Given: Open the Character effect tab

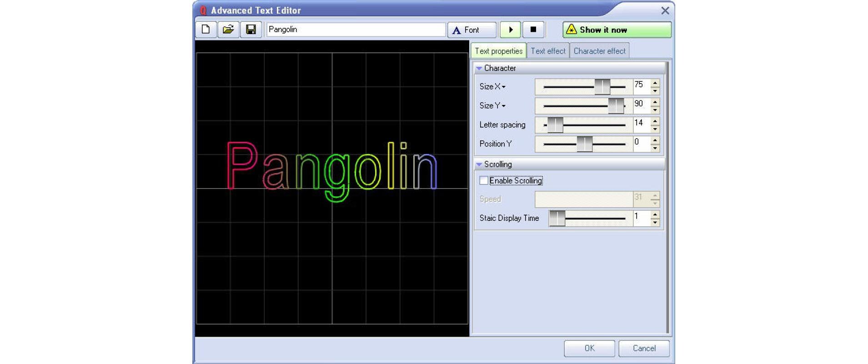Looking at the screenshot, I should pos(599,51).
